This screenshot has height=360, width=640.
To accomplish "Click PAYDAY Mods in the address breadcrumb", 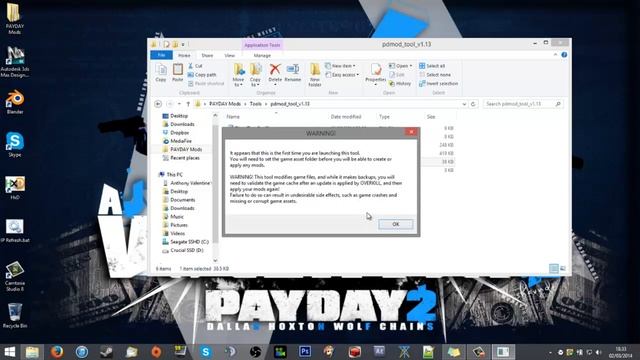I will [x=224, y=104].
